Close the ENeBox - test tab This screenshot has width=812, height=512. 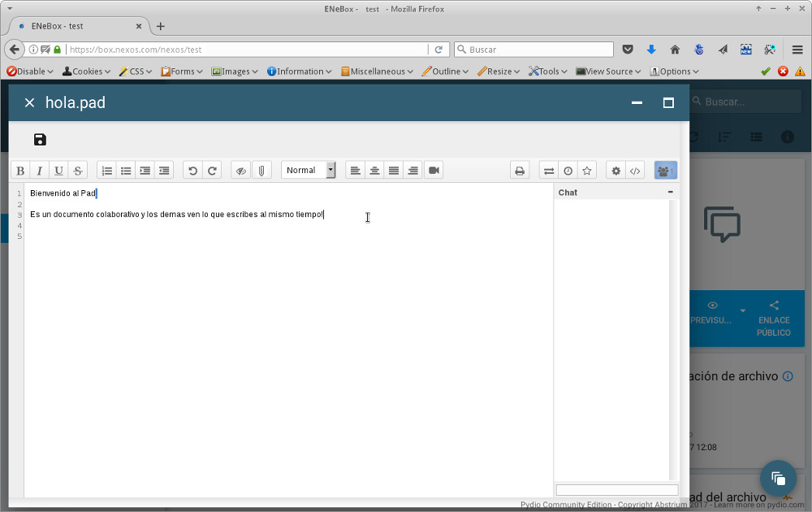pyautogui.click(x=139, y=26)
